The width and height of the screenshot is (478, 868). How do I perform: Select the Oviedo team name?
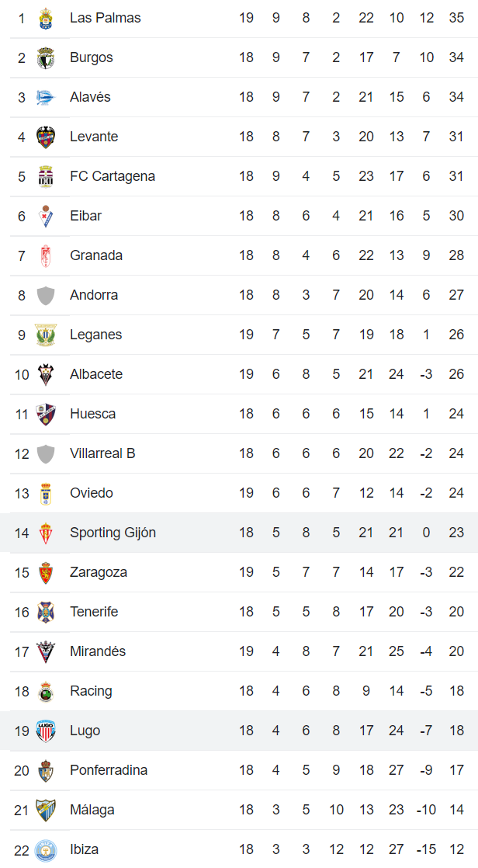coord(92,493)
